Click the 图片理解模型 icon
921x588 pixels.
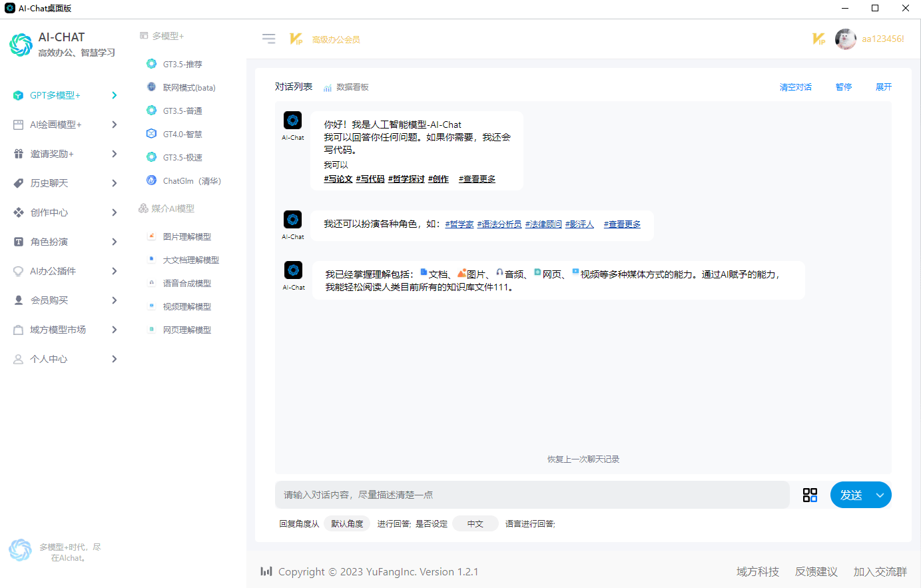[x=152, y=236]
